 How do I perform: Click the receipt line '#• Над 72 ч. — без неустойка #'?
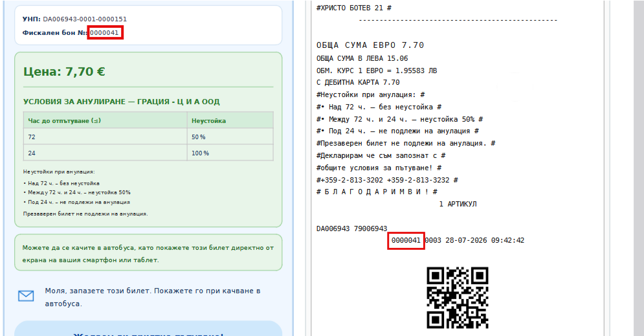coord(379,107)
